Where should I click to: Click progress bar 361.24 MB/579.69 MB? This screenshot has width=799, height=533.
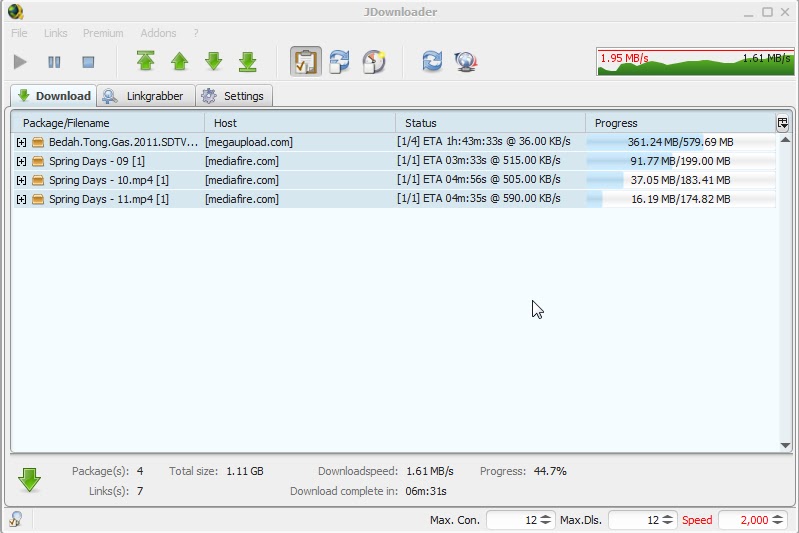[x=681, y=142]
